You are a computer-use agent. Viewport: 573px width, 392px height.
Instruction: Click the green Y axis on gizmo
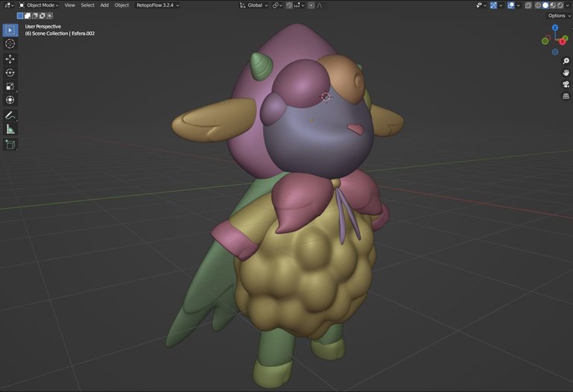[566, 37]
